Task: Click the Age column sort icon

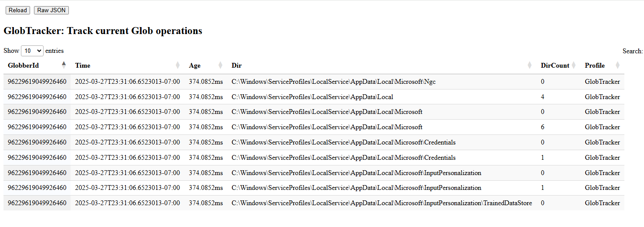Action: tap(220, 65)
